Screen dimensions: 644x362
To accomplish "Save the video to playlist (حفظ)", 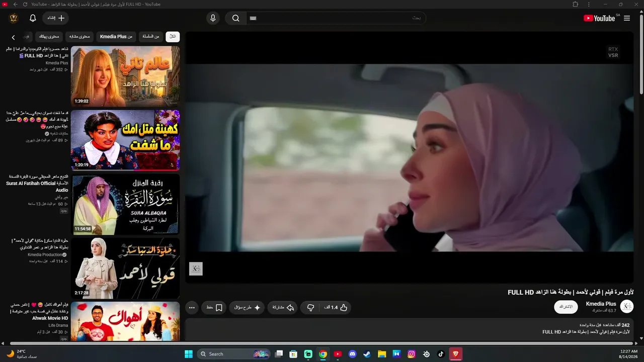I will tap(214, 307).
